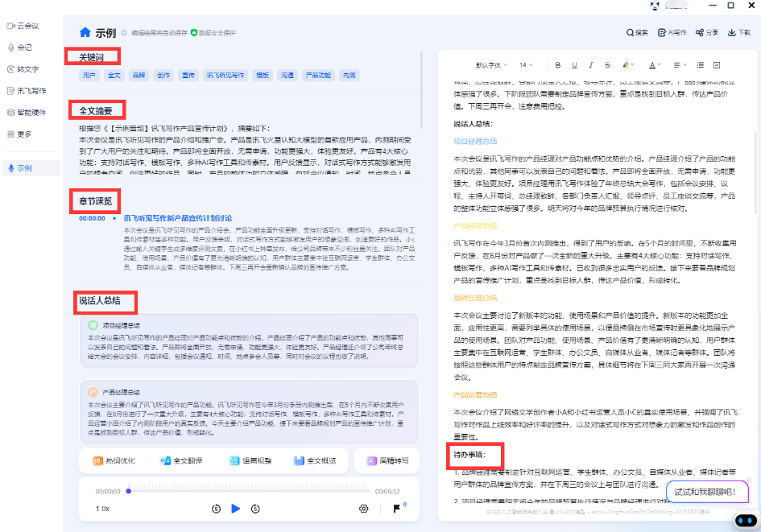This screenshot has width=761, height=532.
Task: Click the 产品功能 keyword tag
Action: 318,75
